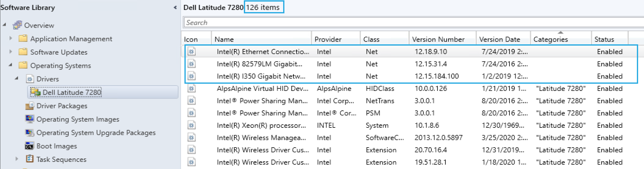Select the Dell Latitude 7280 folder icon
The width and height of the screenshot is (644, 169).
pos(35,92)
